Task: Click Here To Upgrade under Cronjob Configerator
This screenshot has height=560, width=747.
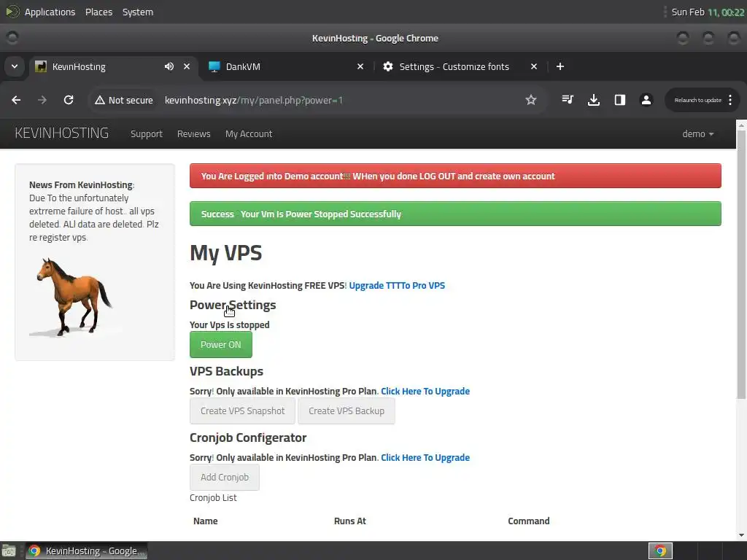Action: tap(425, 457)
